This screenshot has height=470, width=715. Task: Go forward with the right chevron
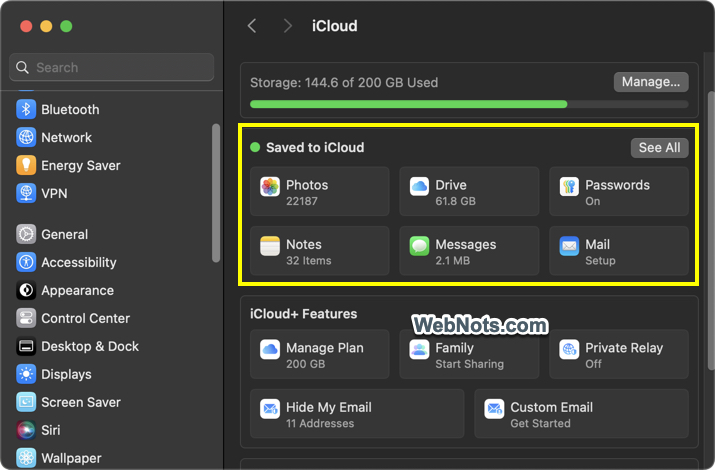coord(287,26)
